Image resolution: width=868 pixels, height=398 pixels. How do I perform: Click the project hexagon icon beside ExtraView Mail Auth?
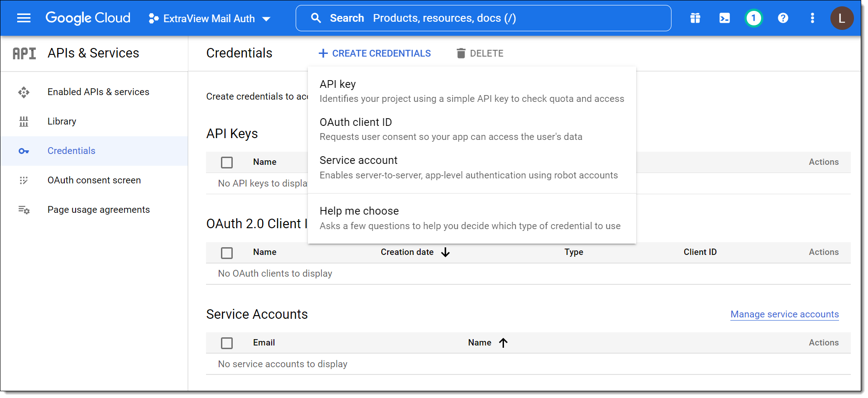[153, 19]
